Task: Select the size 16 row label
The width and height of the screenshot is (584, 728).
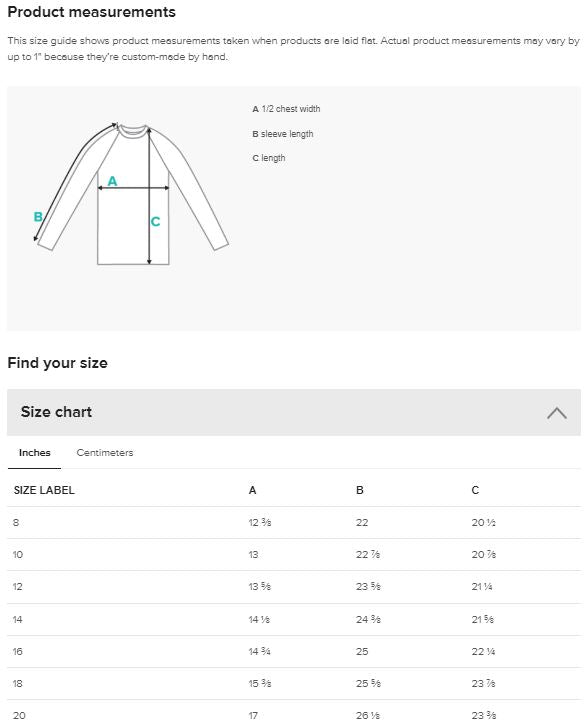Action: 18,651
